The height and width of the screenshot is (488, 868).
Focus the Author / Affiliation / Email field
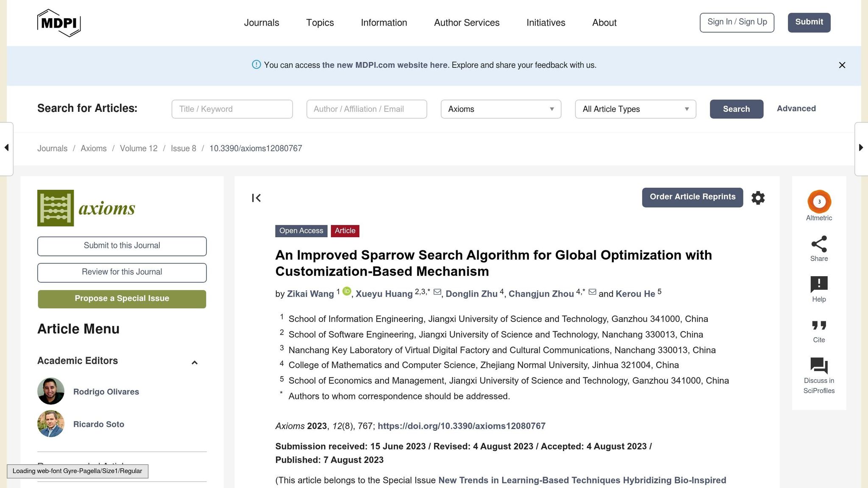click(x=367, y=109)
